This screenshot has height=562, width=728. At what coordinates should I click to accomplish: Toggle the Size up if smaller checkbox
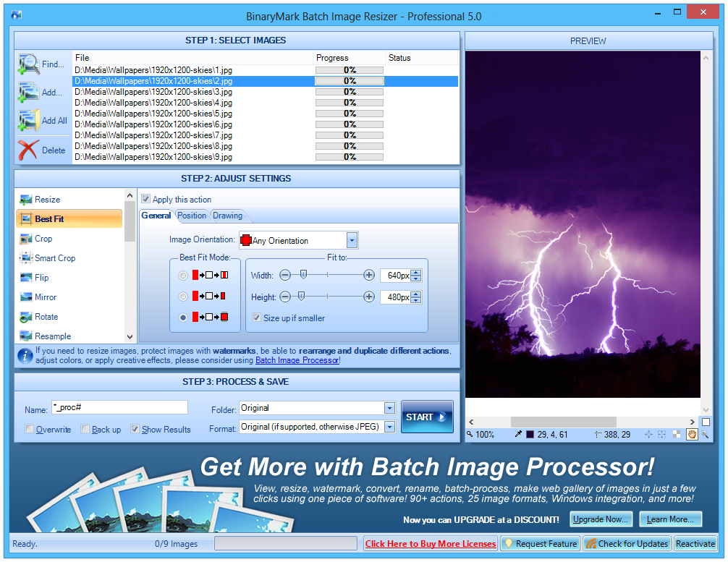pos(256,318)
